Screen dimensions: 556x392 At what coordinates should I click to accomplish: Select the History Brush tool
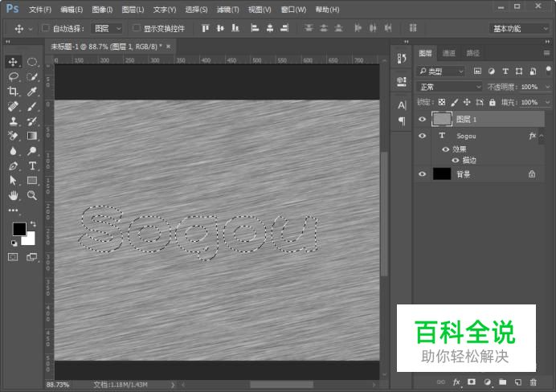click(x=32, y=121)
